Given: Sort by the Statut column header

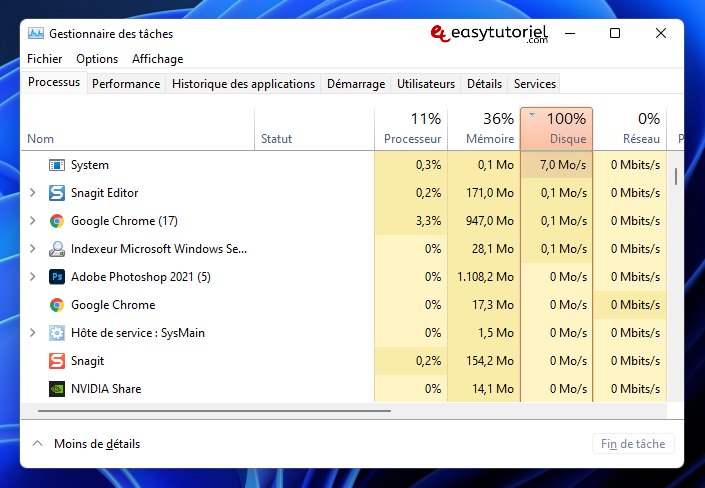Looking at the screenshot, I should tap(314, 129).
